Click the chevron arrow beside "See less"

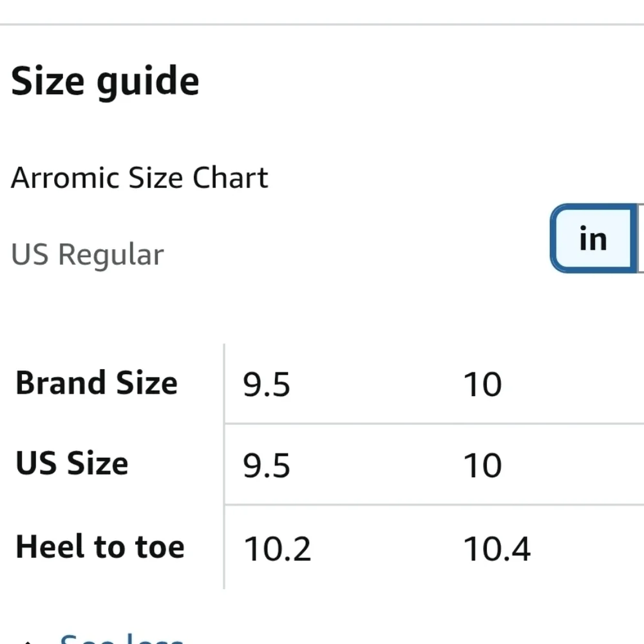[x=27, y=641]
